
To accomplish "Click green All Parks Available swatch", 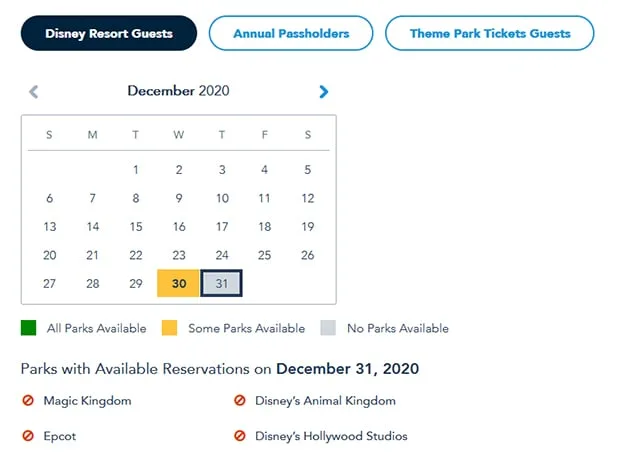I will [29, 328].
